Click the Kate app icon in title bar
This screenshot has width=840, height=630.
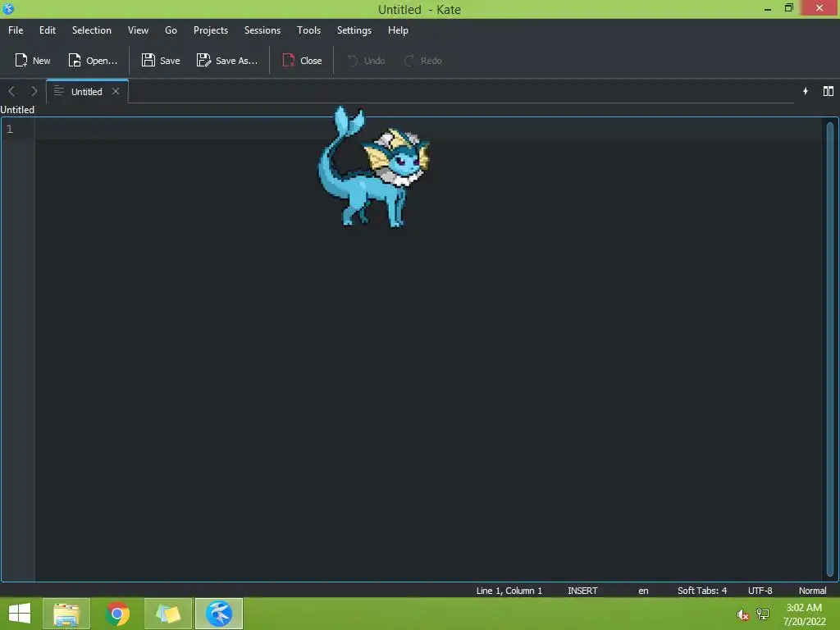pos(8,8)
